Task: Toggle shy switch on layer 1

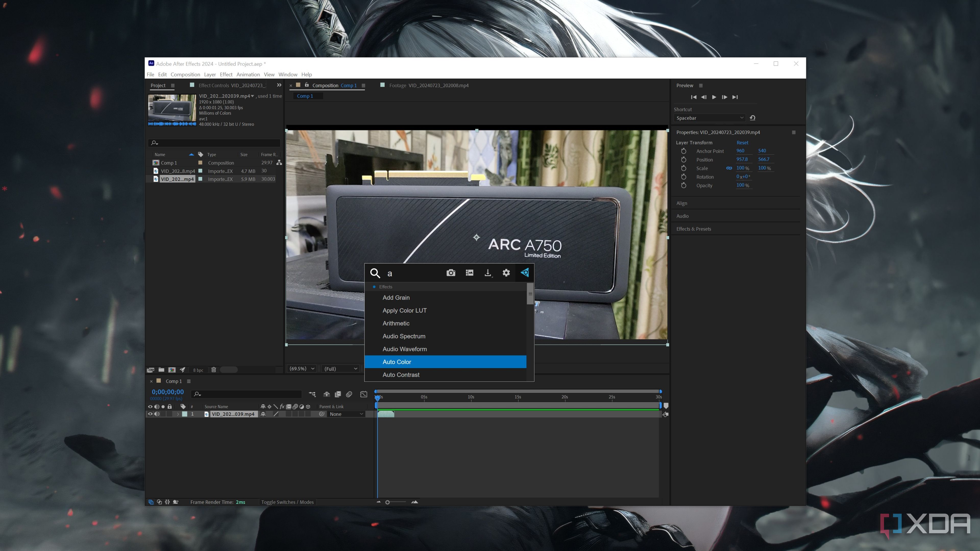Action: pos(263,414)
